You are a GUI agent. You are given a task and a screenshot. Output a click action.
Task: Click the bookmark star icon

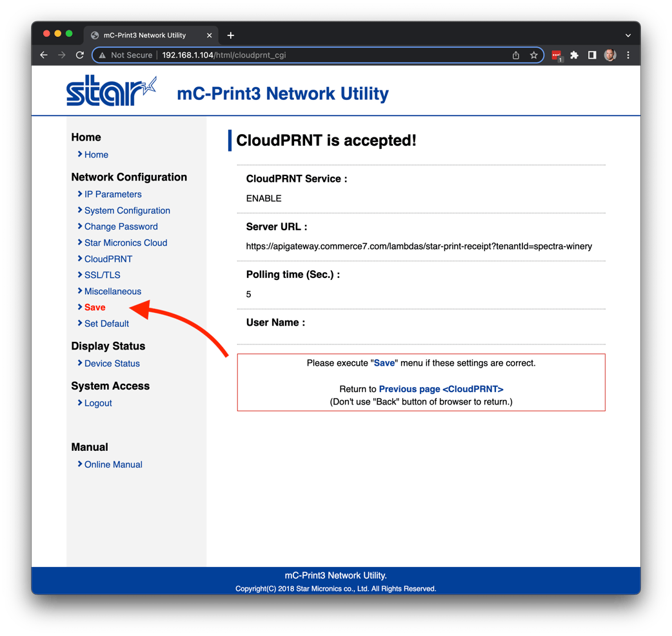tap(534, 55)
